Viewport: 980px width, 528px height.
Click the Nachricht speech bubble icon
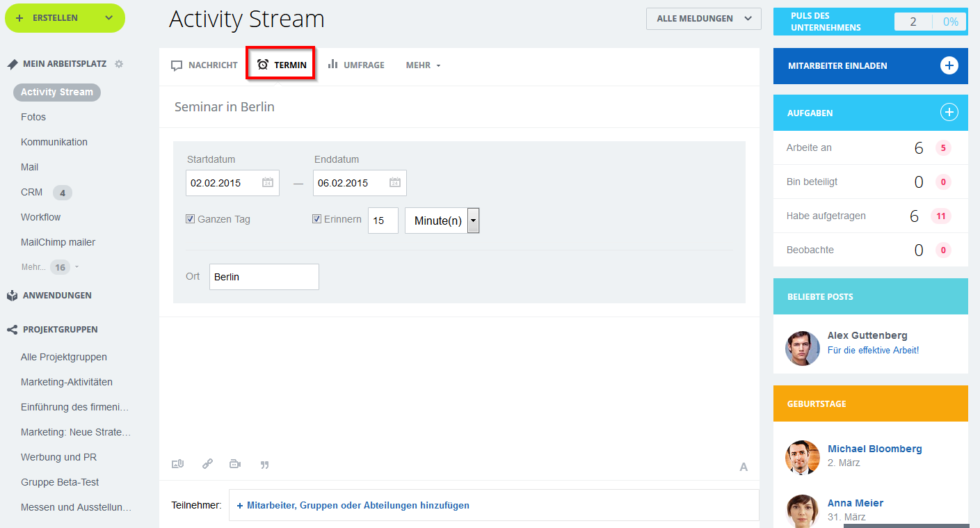177,64
